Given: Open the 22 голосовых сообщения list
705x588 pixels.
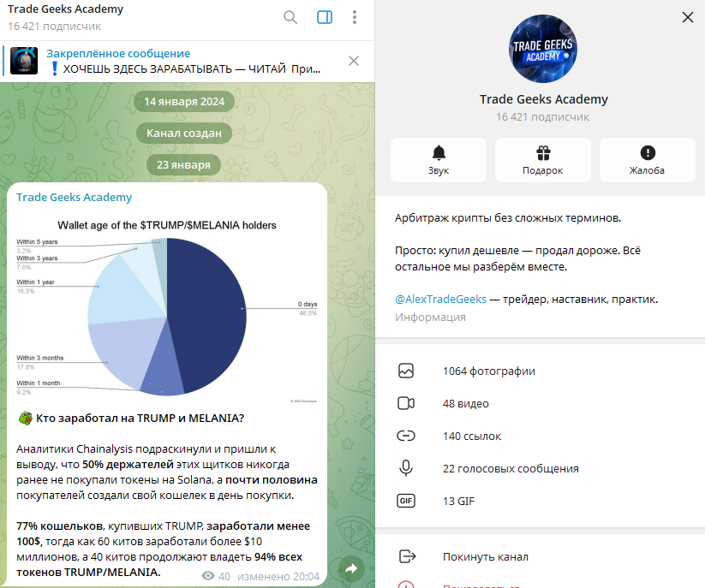Looking at the screenshot, I should (511, 469).
